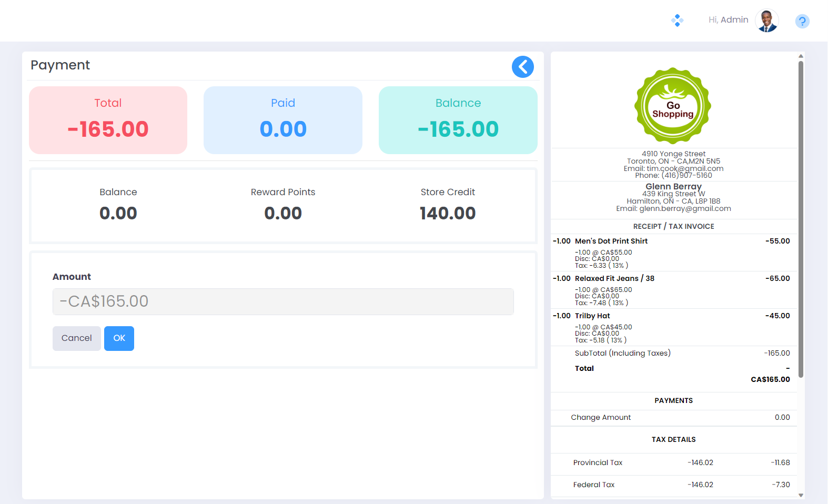Click the blue Paid summary card
Image resolution: width=828 pixels, height=504 pixels.
coord(283,120)
